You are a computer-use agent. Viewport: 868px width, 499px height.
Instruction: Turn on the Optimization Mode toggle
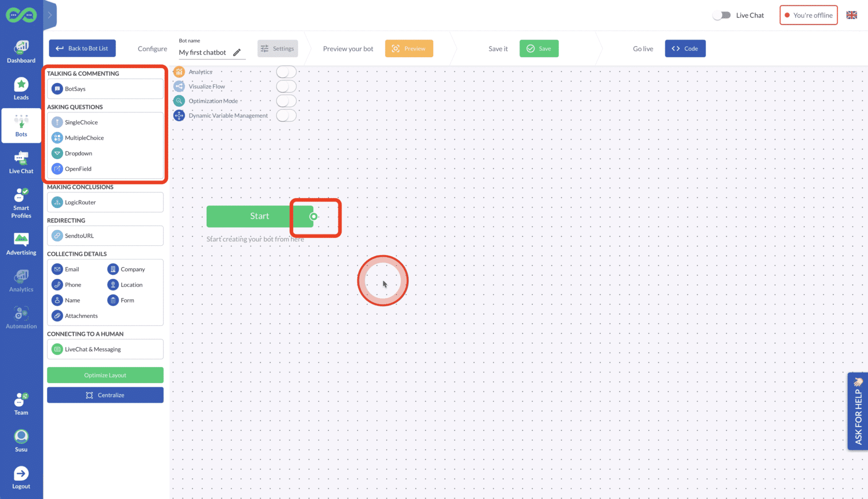(286, 101)
